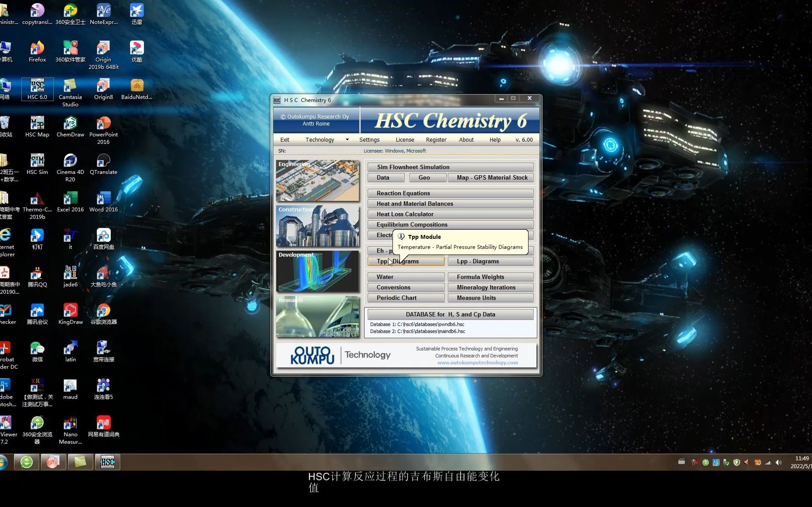
Task: Select the maud desktop icon
Action: [x=70, y=389]
